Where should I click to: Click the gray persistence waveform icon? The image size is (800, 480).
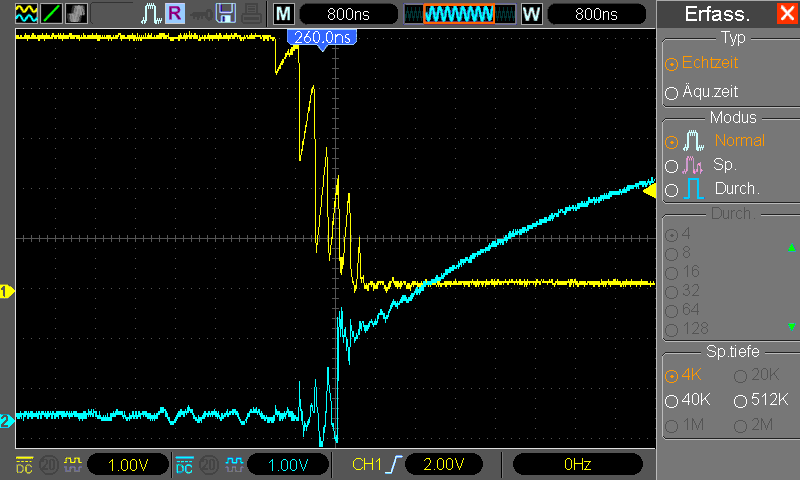tap(76, 14)
